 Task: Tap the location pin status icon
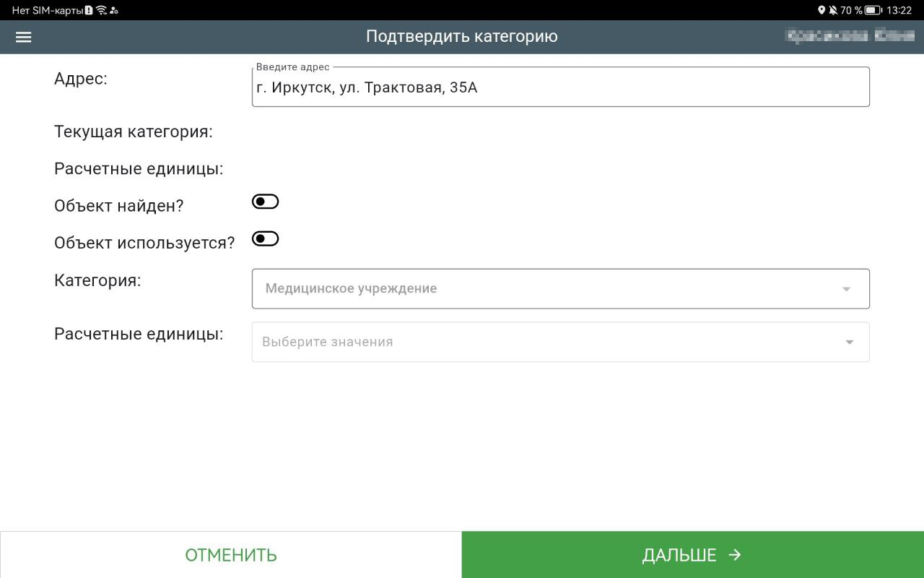click(x=821, y=10)
